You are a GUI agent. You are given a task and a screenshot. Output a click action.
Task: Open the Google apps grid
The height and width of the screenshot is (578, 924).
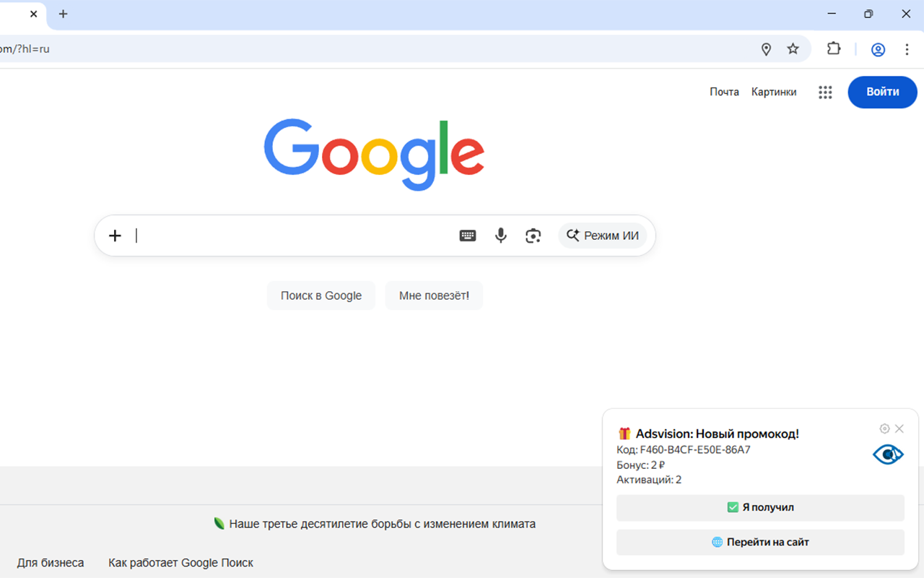point(825,92)
